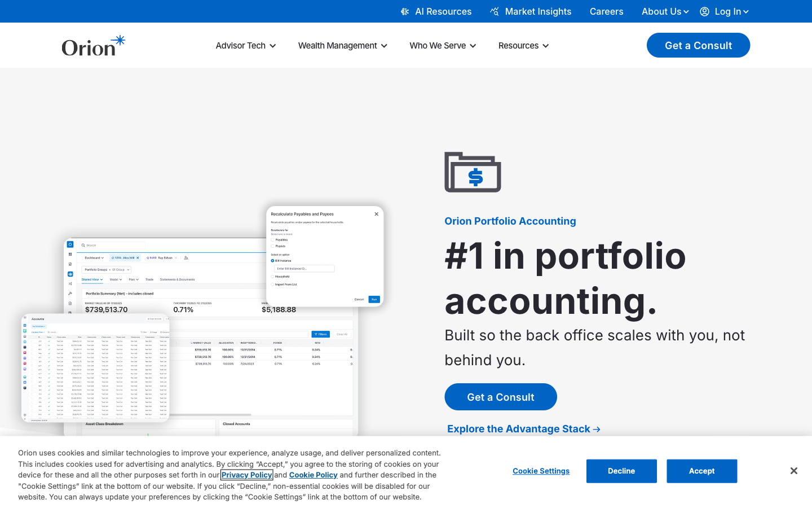
Task: Click the Enter Bill Instance ID field
Action: click(x=304, y=269)
